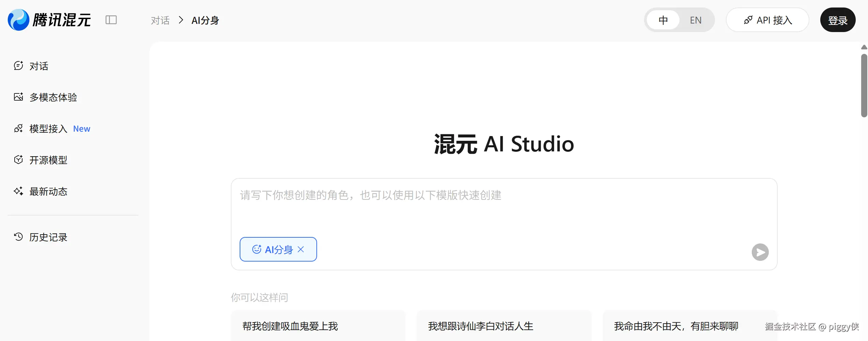Open the 最新动态 menu item

click(x=73, y=191)
